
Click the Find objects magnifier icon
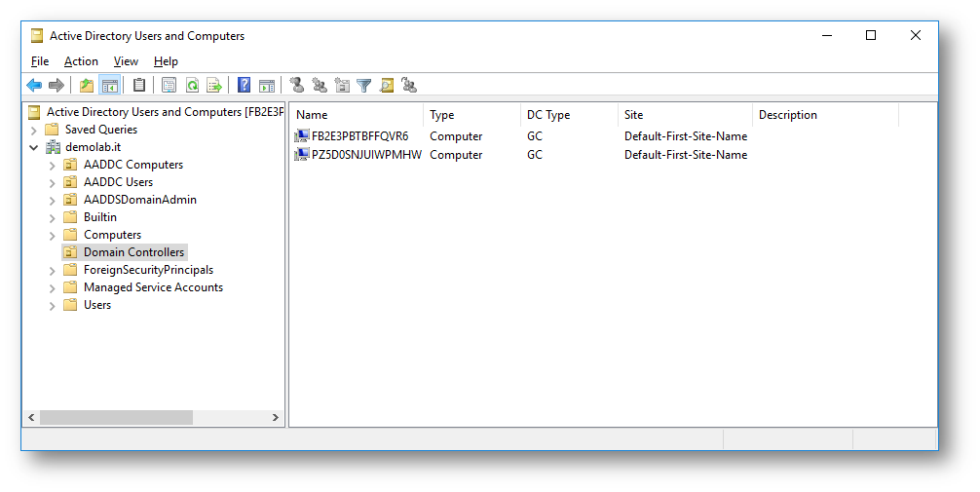(387, 85)
